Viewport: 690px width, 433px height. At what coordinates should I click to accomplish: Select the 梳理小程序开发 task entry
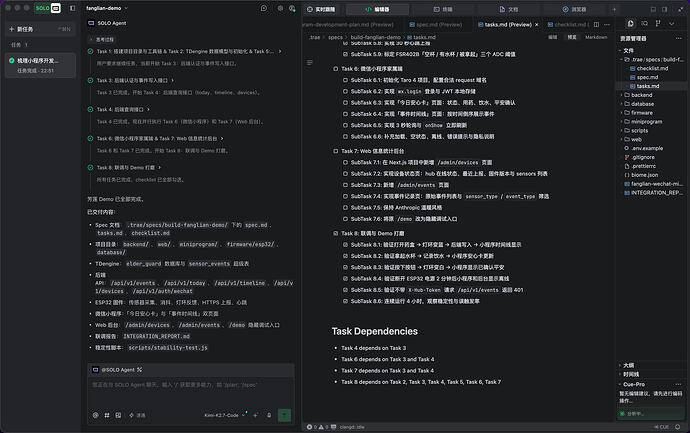pos(40,65)
